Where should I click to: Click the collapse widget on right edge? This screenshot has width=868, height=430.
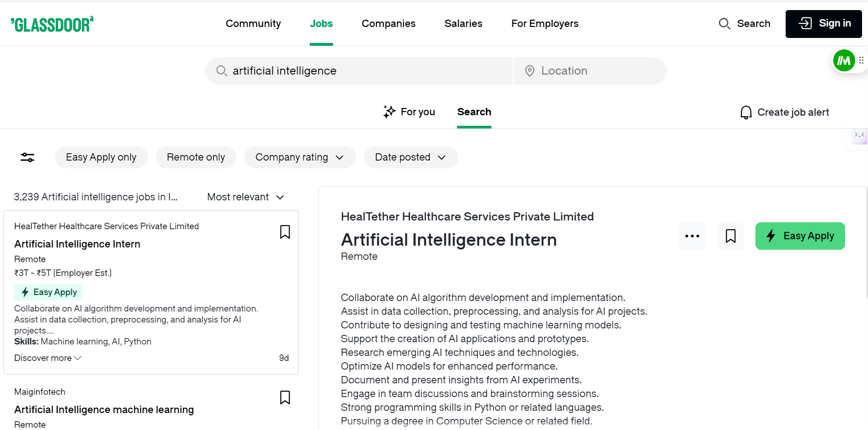[859, 135]
